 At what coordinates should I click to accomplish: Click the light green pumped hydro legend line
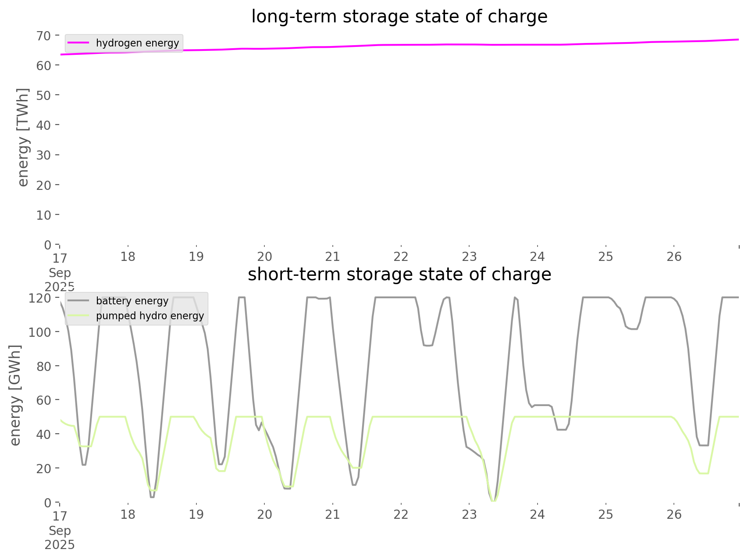coord(78,316)
